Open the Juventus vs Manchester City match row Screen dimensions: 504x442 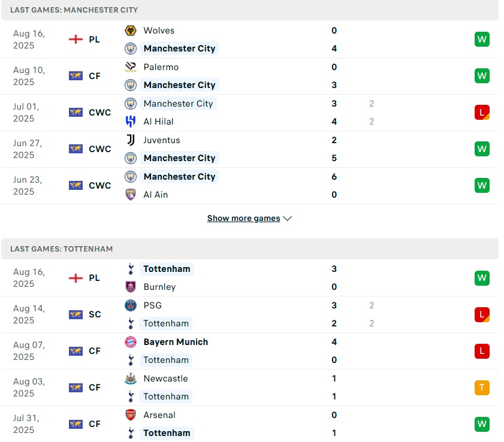240,149
